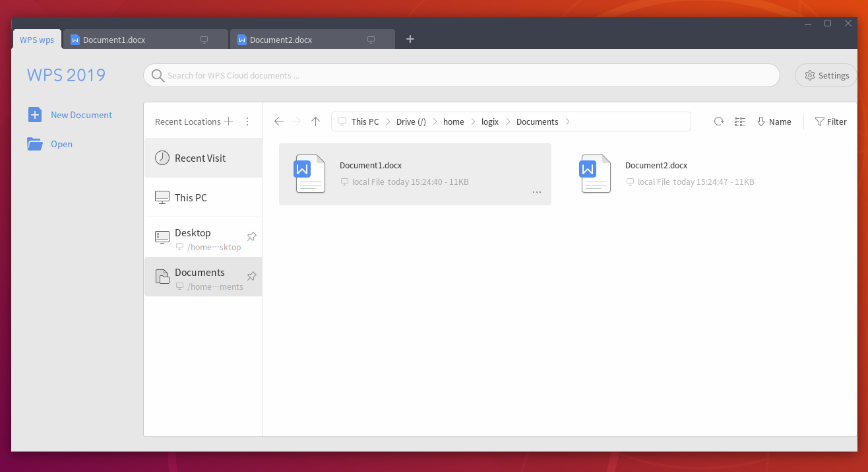Select Recent Visit in the sidebar
The height and width of the screenshot is (472, 868).
[200, 158]
